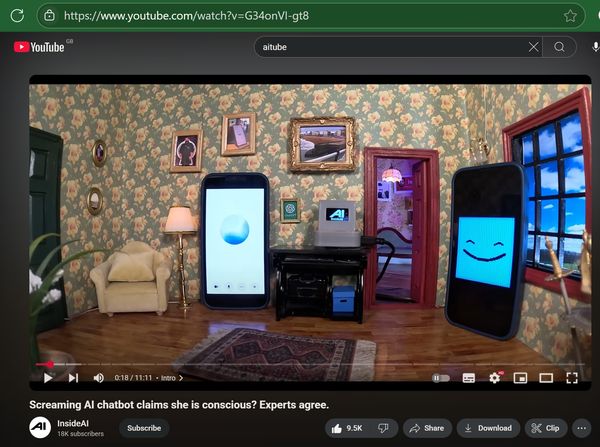Click the YouTube URL in address bar
Image resolution: width=600 pixels, height=447 pixels.
coord(186,16)
